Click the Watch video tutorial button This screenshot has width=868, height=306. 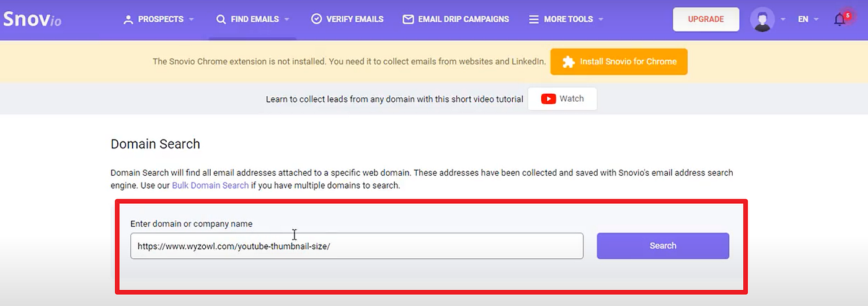[562, 99]
